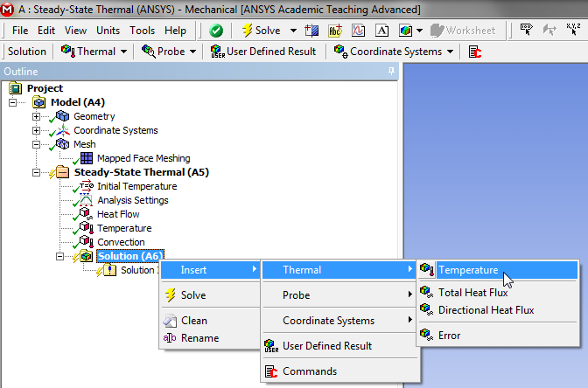Click the Model (A4) icon
Screen dimensions: 588x388
tap(39, 102)
